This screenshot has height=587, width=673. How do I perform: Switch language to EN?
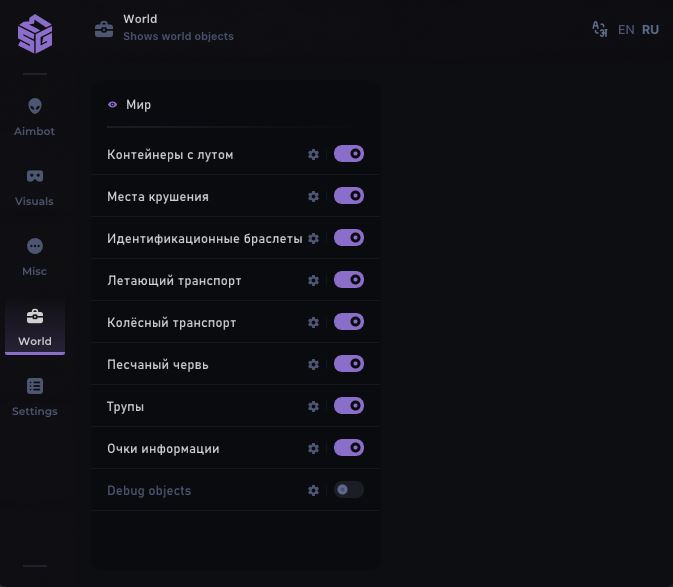coord(626,30)
